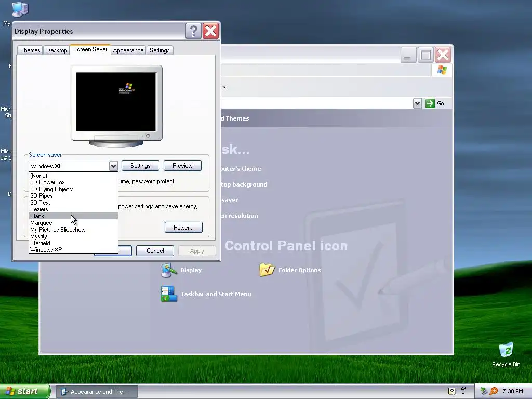Minimize the Appearance and Themes window
532x399 pixels.
pyautogui.click(x=408, y=55)
